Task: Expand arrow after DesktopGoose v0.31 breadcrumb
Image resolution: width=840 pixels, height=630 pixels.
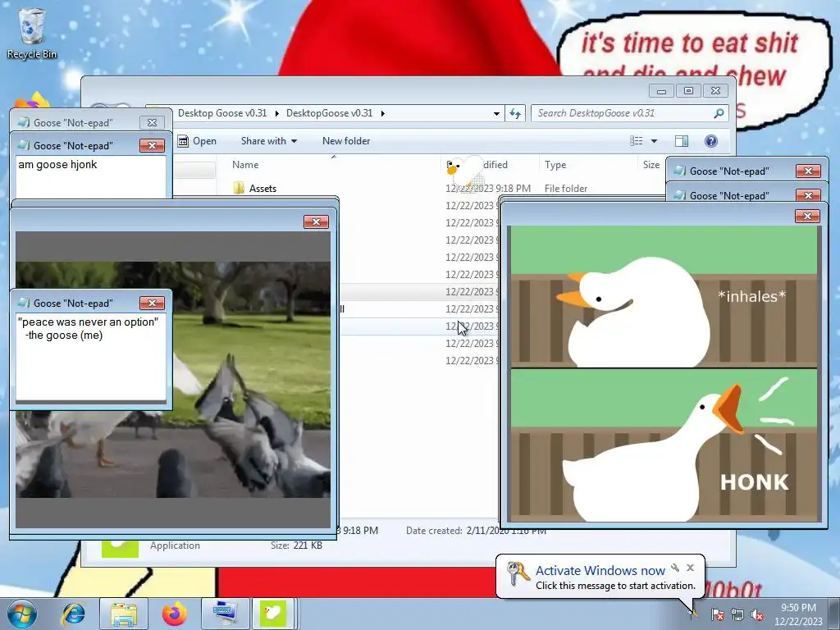Action: coord(382,113)
